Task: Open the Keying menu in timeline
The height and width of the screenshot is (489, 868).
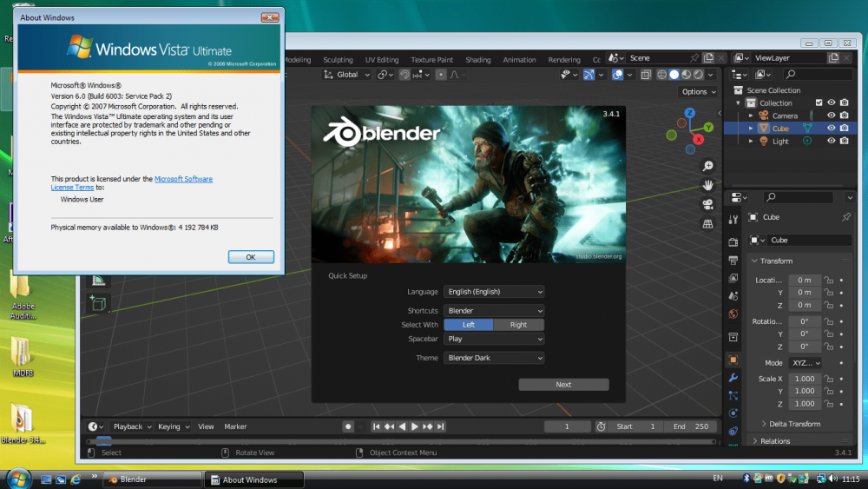Action: (173, 426)
